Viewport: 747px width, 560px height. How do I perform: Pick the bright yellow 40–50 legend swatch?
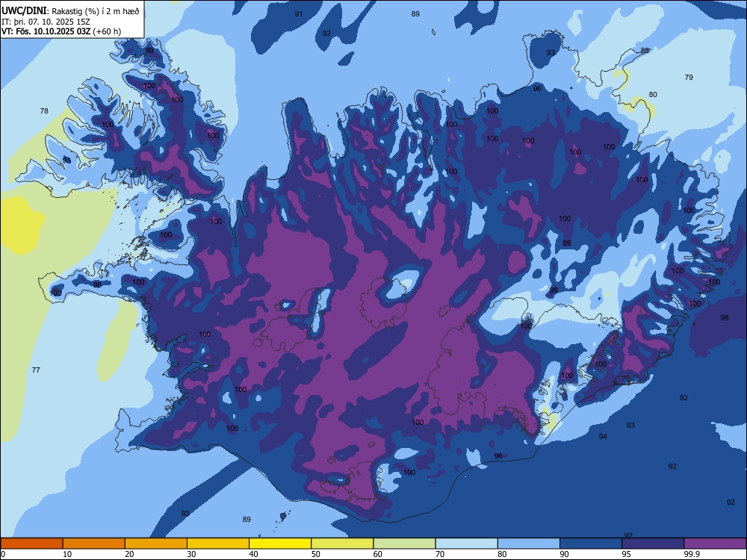280,544
